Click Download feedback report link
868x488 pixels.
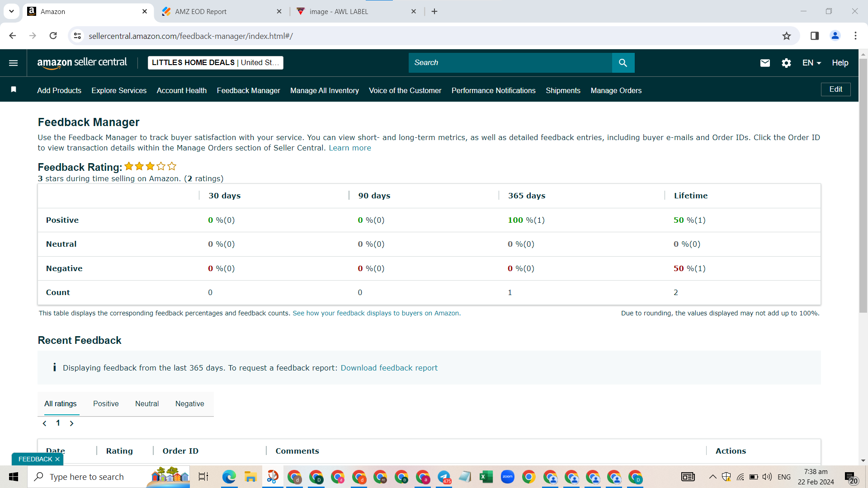coord(389,368)
